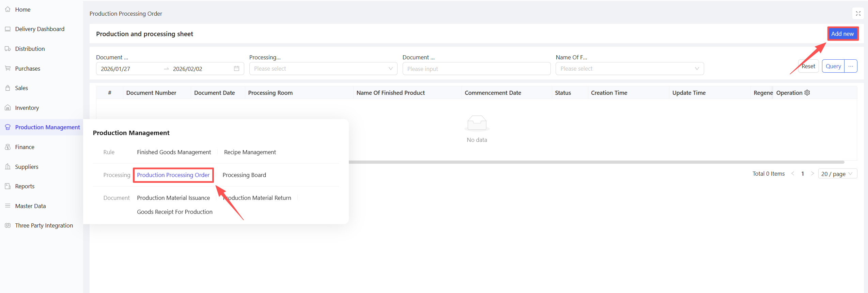The width and height of the screenshot is (868, 293).
Task: Click the Distribution truck icon
Action: [x=7, y=49]
